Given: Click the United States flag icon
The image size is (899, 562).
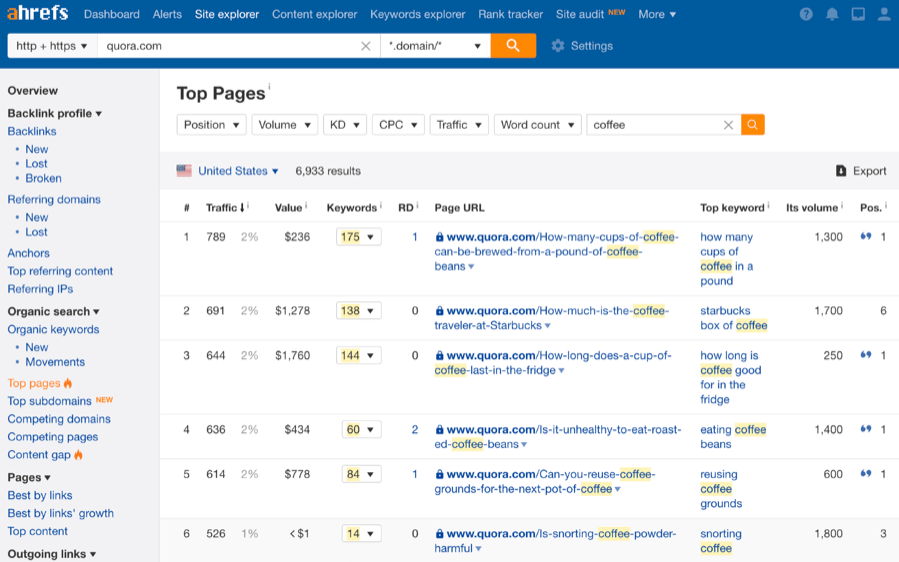Looking at the screenshot, I should point(184,171).
